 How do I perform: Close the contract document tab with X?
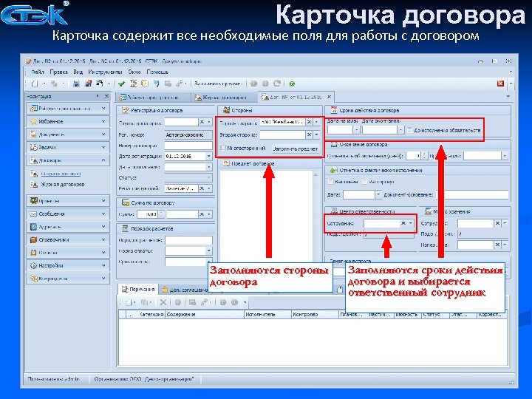pyautogui.click(x=329, y=97)
